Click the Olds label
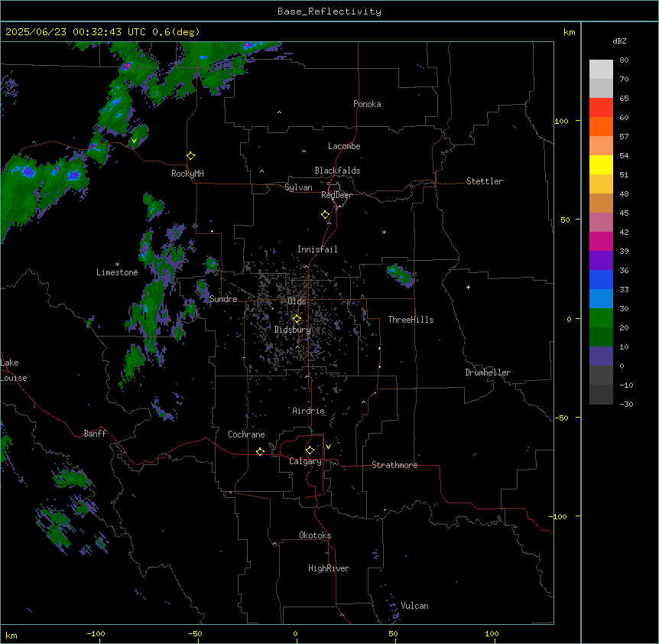 pyautogui.click(x=297, y=301)
